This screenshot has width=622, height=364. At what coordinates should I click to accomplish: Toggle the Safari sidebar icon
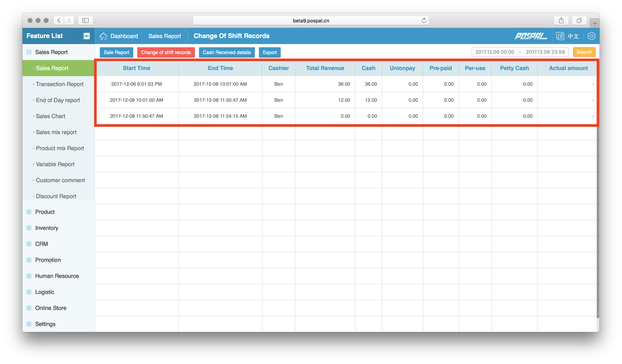pos(85,20)
